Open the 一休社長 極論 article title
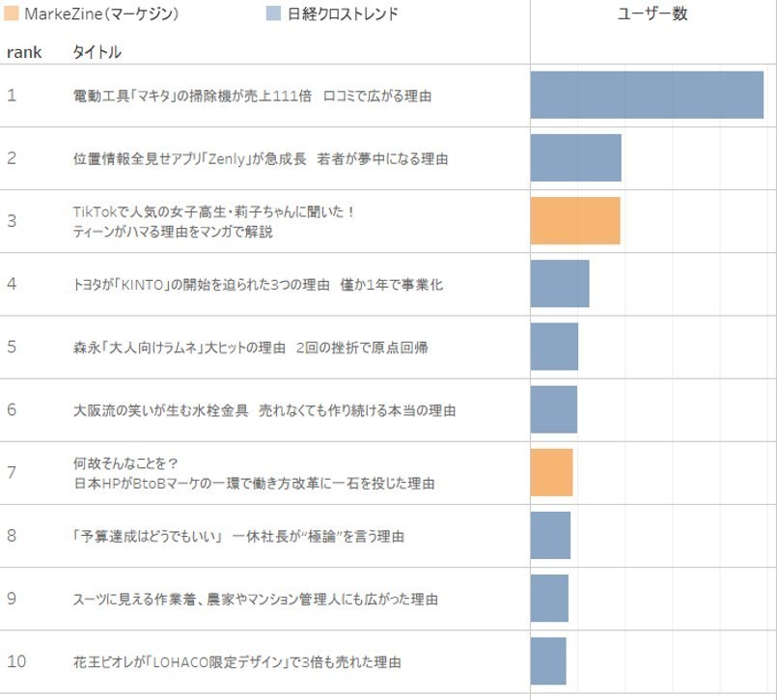This screenshot has width=777, height=700. tap(238, 536)
